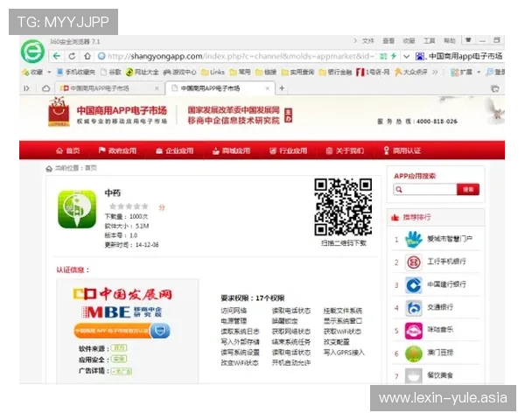Open 中国建行银行 in the ranking list
The image size is (525, 420).
pyautogui.click(x=437, y=284)
